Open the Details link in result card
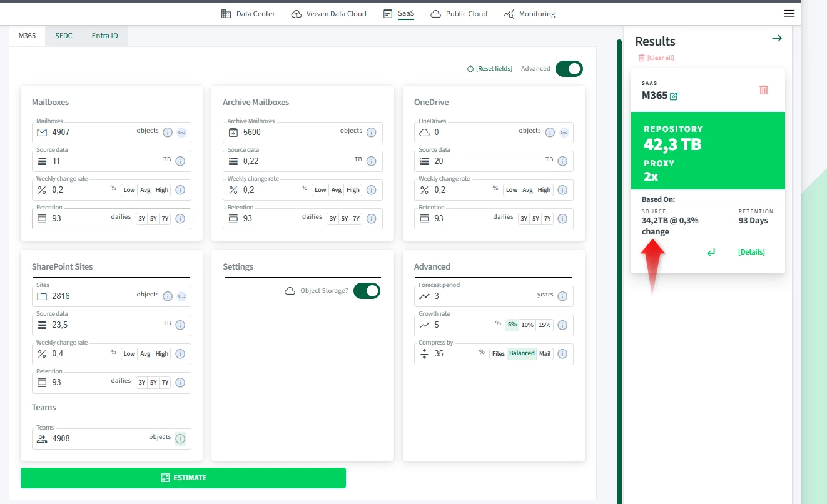827x504 pixels. click(x=751, y=252)
